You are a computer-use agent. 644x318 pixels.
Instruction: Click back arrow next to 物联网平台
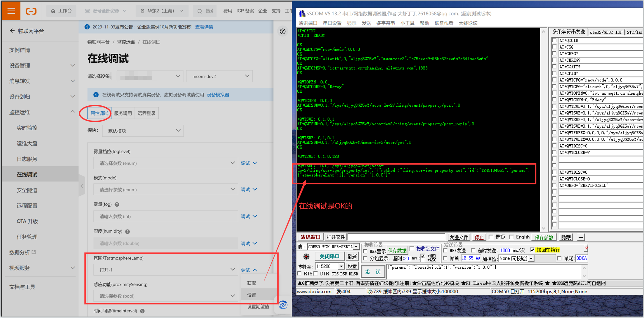pyautogui.click(x=12, y=31)
